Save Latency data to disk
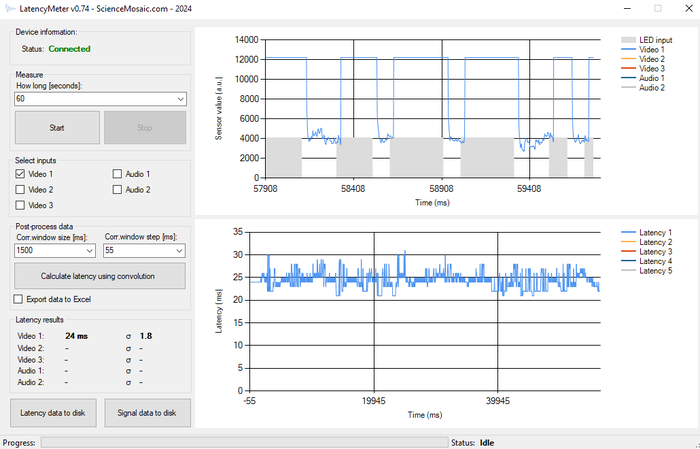700x449 pixels. 53,413
